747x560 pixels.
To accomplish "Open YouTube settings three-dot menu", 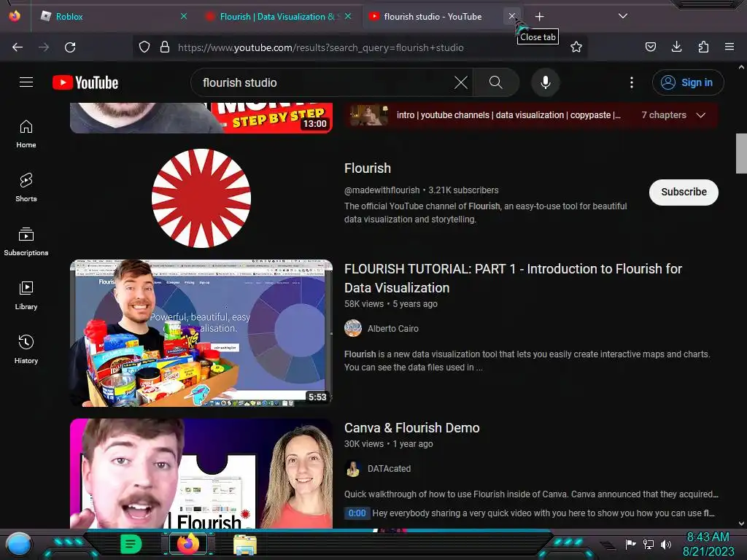I will (632, 82).
